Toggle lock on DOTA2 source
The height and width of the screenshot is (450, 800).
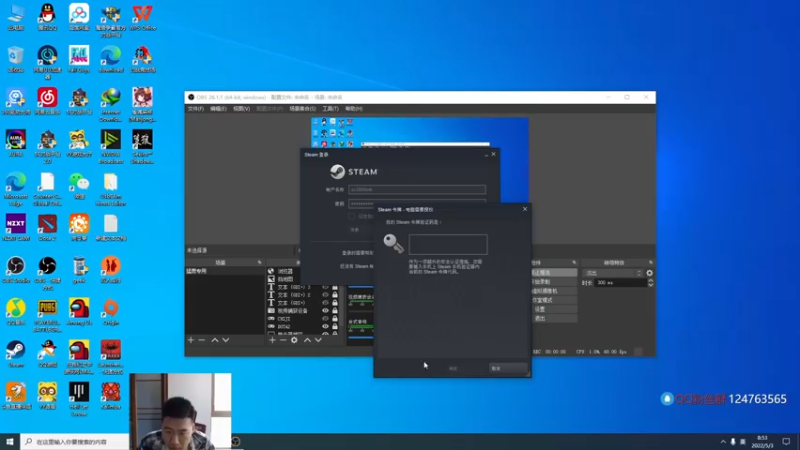[335, 326]
